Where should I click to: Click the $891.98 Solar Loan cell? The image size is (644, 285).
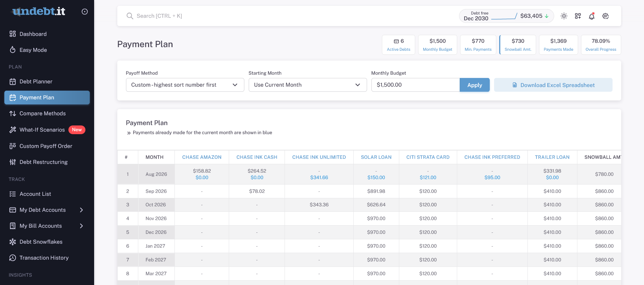coord(376,191)
